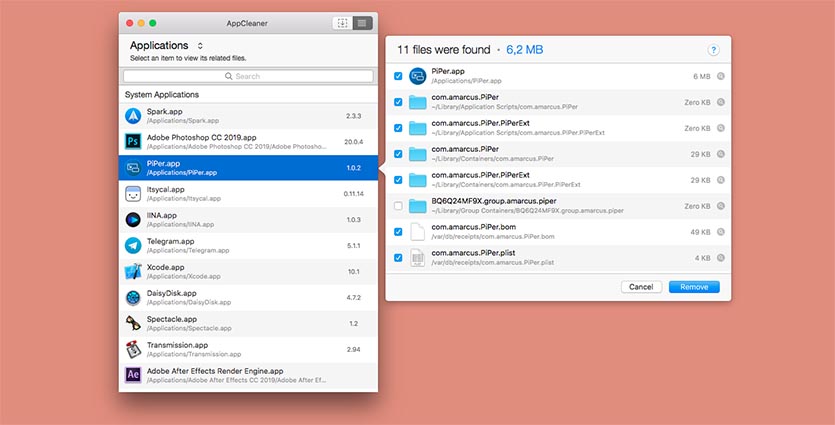Select Adobe After Effects Render Engine.app row
Viewport: 835px width, 425px height.
coord(248,375)
